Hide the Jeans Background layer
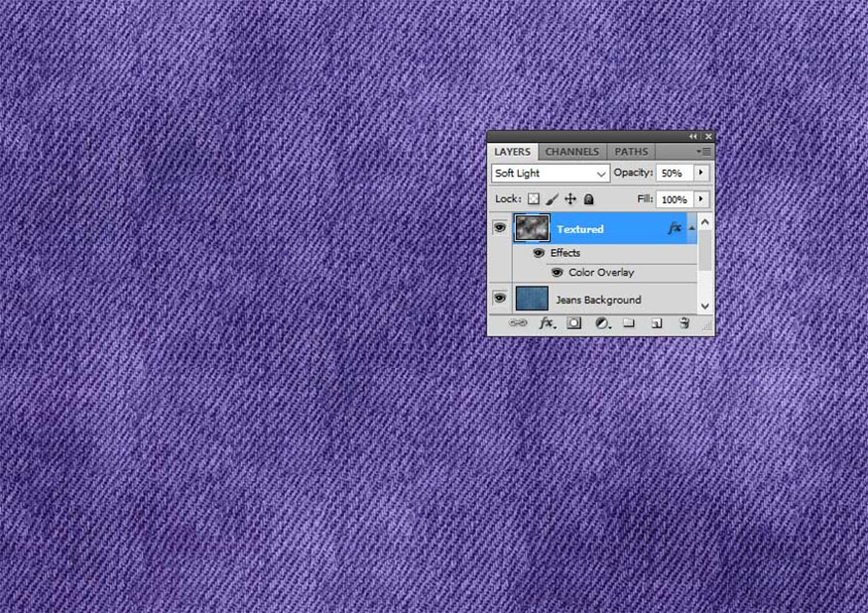The image size is (868, 613). pyautogui.click(x=500, y=298)
